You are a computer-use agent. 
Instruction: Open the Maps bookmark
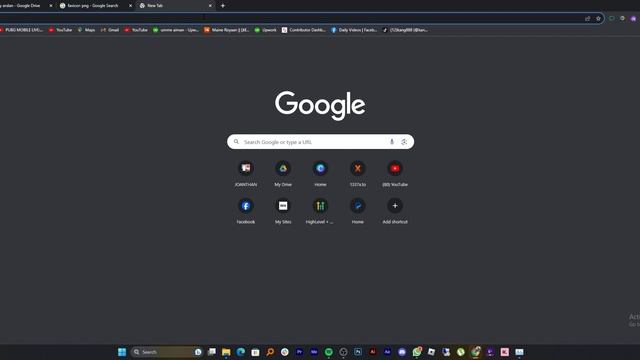86,30
